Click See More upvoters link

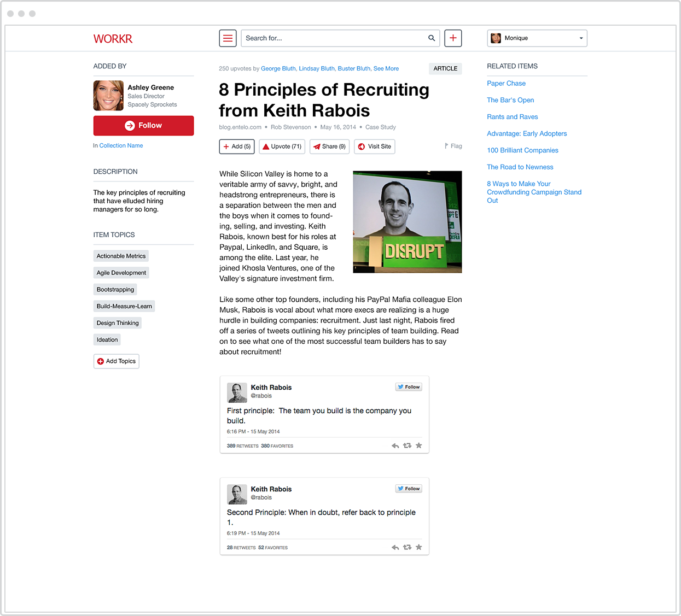point(386,69)
